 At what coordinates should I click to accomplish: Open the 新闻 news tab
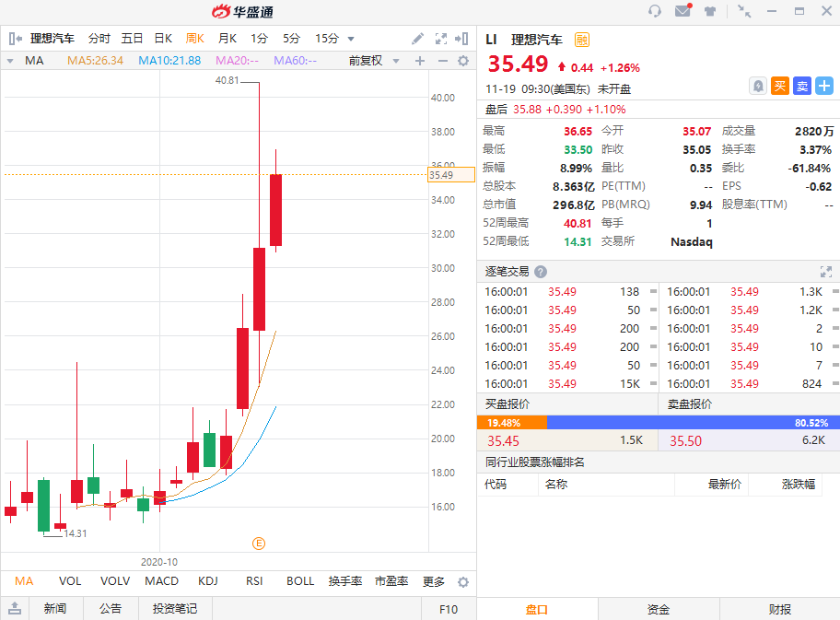click(x=55, y=609)
